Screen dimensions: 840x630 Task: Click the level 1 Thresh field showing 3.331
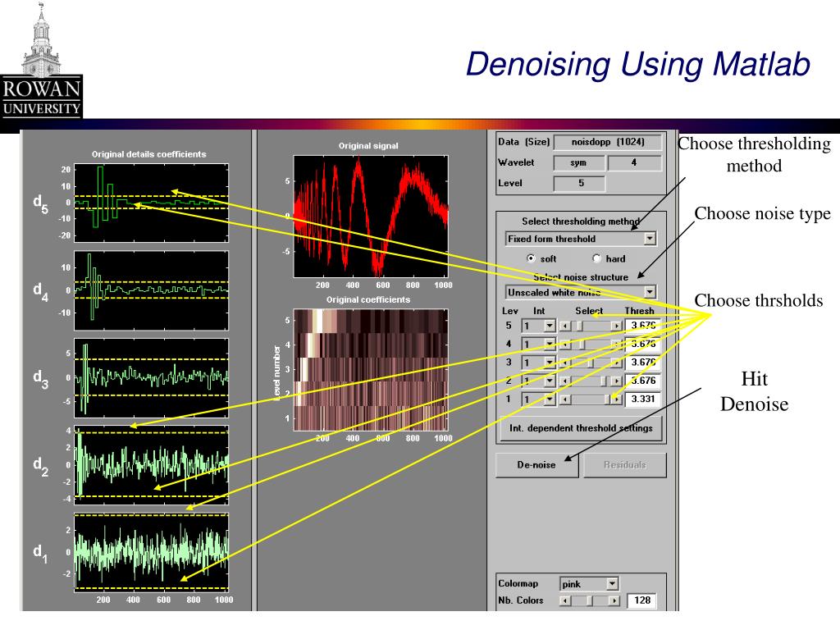pyautogui.click(x=643, y=399)
